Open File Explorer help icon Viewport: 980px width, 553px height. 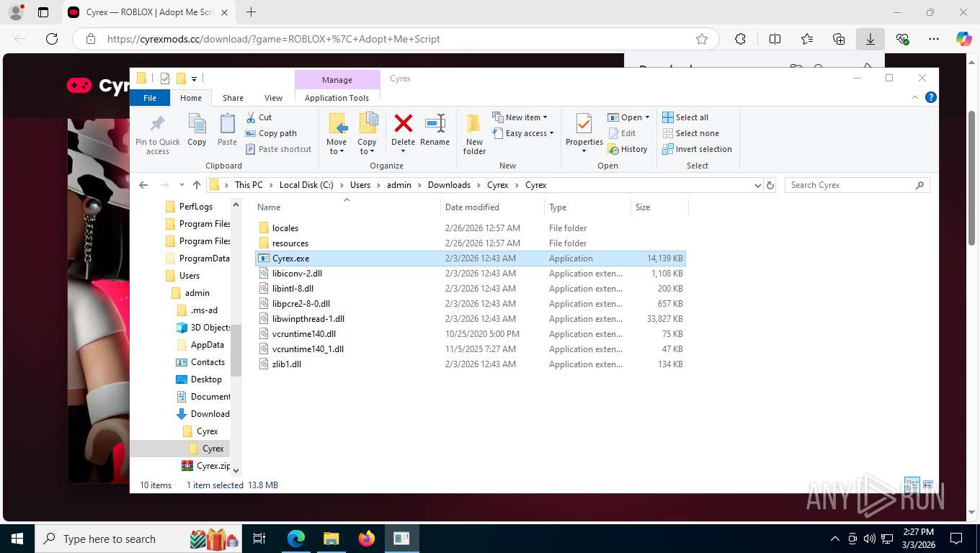click(930, 98)
